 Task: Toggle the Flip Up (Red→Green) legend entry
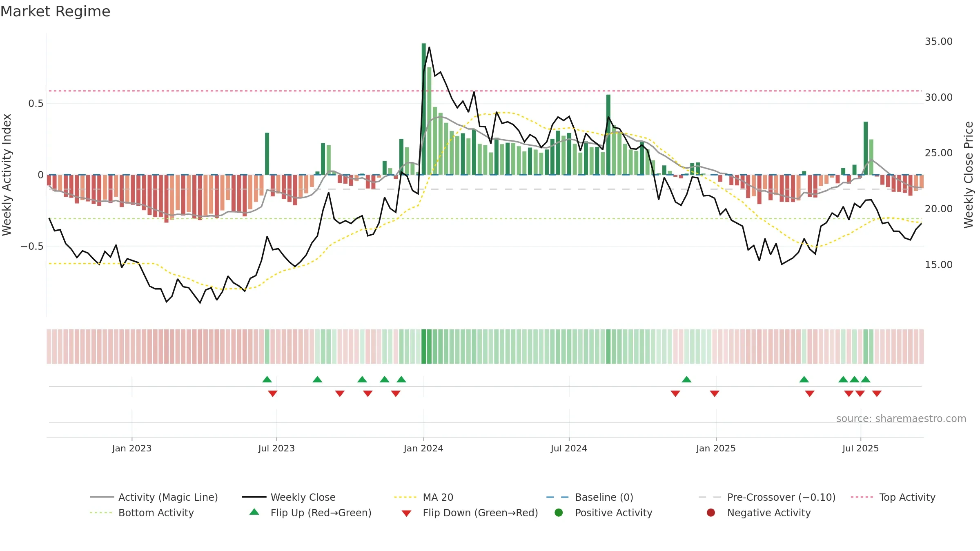click(x=310, y=513)
